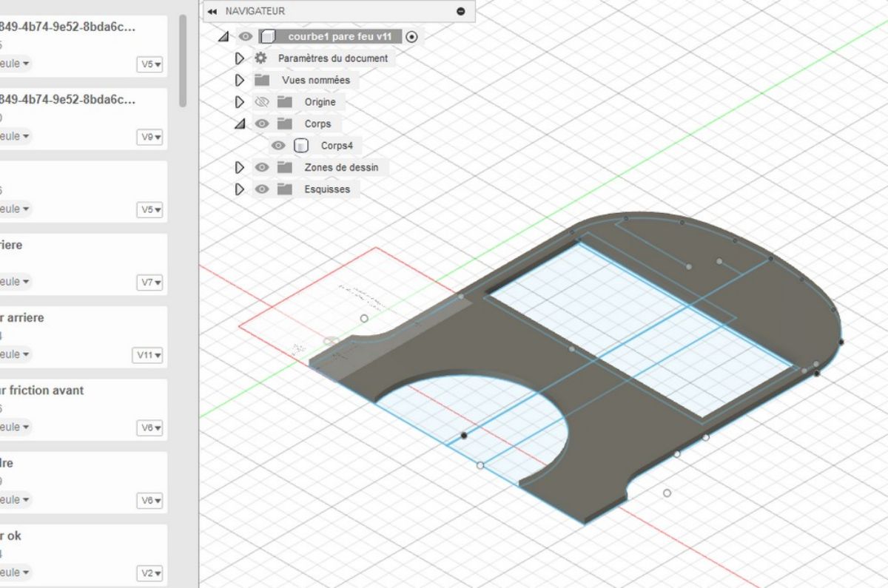Click the body icon next to Corps4
The image size is (888, 588).
pyautogui.click(x=301, y=146)
